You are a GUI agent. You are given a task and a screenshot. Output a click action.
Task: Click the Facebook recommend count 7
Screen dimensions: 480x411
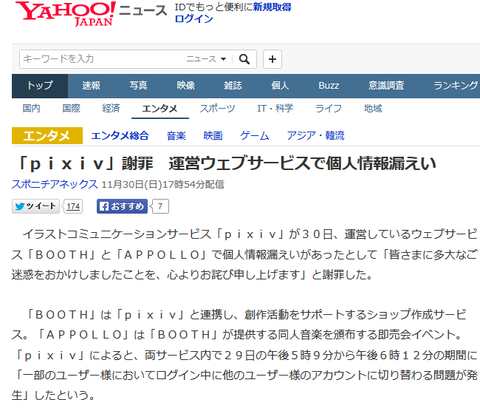(160, 207)
